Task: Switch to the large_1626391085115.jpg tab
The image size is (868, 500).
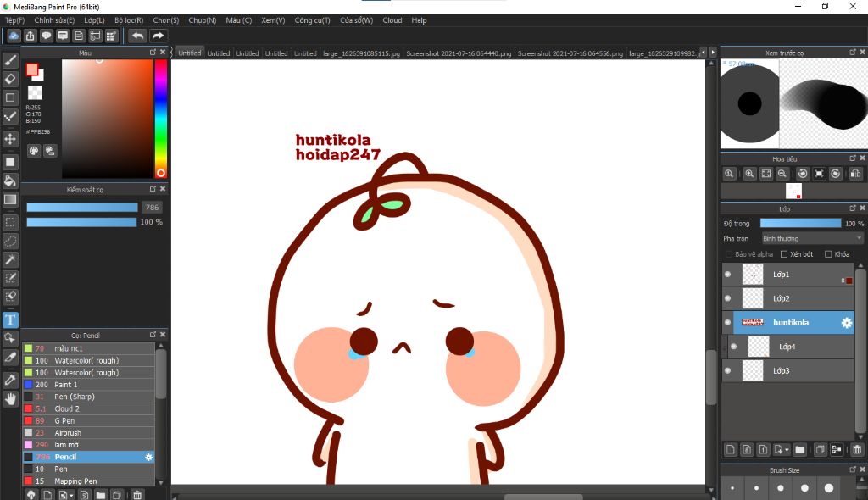Action: coord(361,53)
